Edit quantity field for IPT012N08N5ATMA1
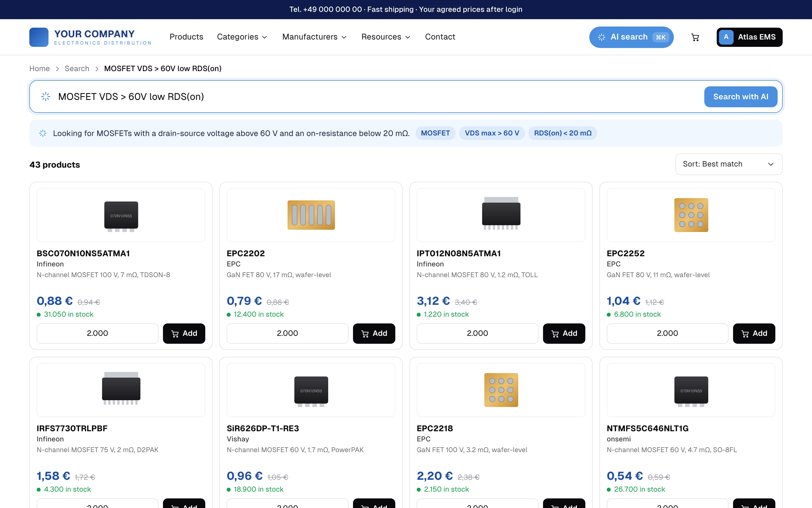812x508 pixels. 477,333
